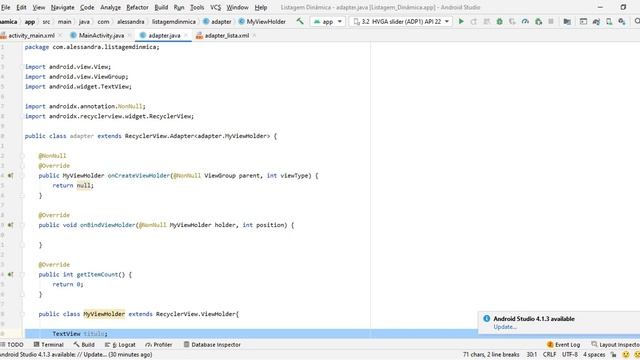Open the Analyze menu
Viewport: 640px width, 360px height.
coord(110,7)
